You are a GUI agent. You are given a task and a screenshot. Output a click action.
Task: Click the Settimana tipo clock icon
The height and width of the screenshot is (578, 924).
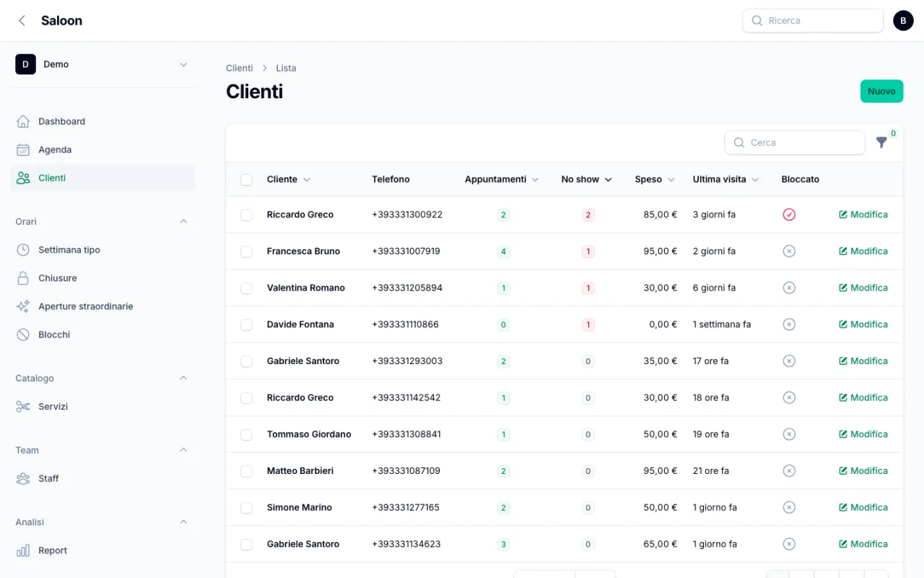[23, 250]
